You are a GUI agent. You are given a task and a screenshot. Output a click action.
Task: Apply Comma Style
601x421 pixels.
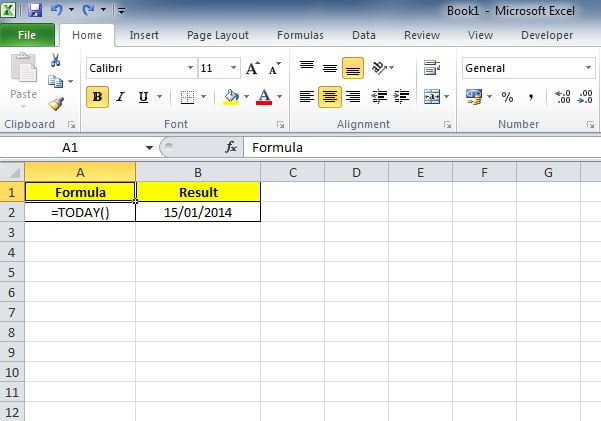(x=531, y=97)
